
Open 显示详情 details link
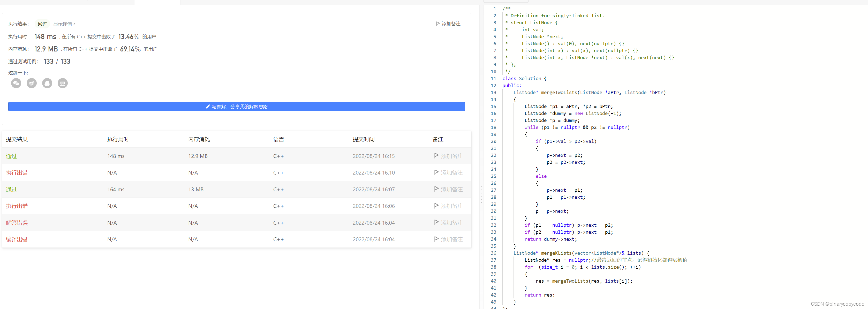tap(64, 24)
